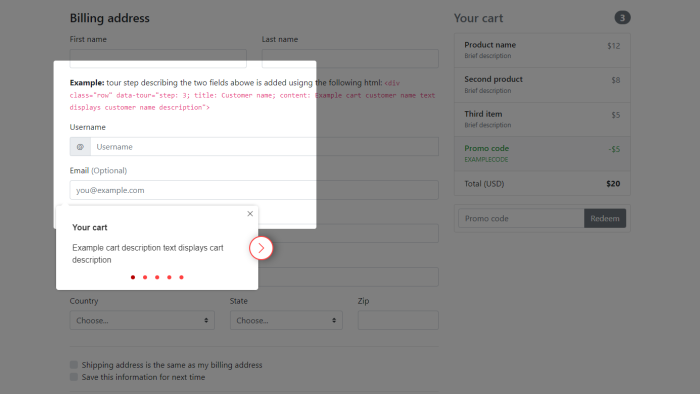Image resolution: width=700 pixels, height=394 pixels.
Task: Advance tour with the red next arrow
Action: pyautogui.click(x=261, y=248)
